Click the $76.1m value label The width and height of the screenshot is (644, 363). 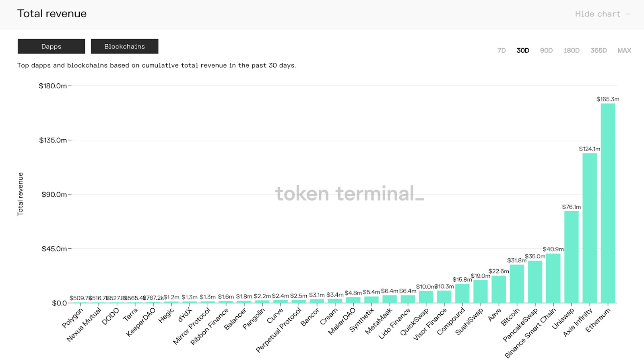click(x=572, y=207)
